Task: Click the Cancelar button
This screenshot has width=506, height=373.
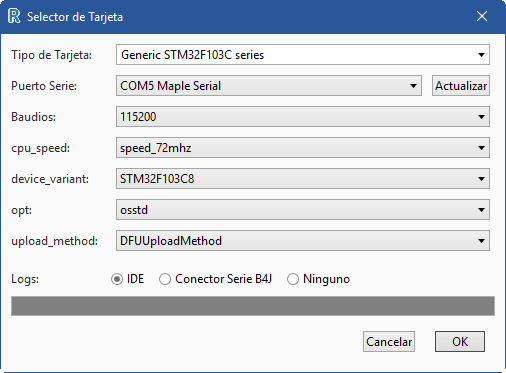Action: point(389,341)
